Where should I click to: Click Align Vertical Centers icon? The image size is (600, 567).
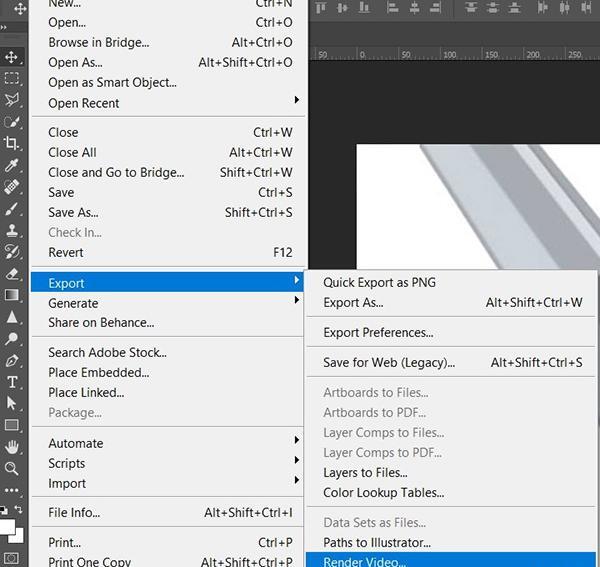(x=342, y=7)
